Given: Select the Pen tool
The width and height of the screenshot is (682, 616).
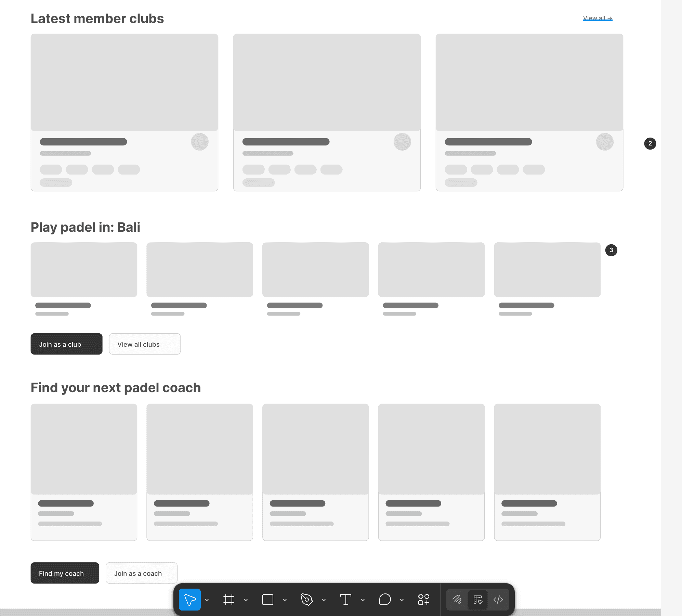Looking at the screenshot, I should click(x=307, y=600).
